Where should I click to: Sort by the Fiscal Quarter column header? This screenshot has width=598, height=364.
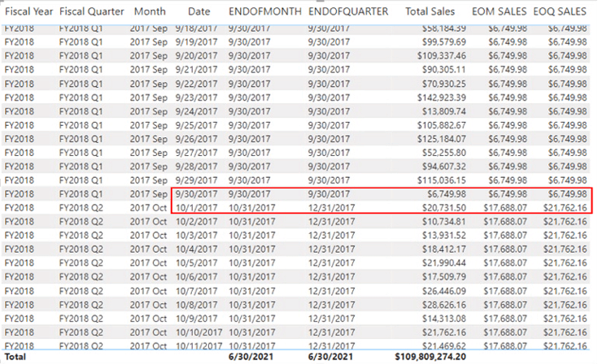91,12
